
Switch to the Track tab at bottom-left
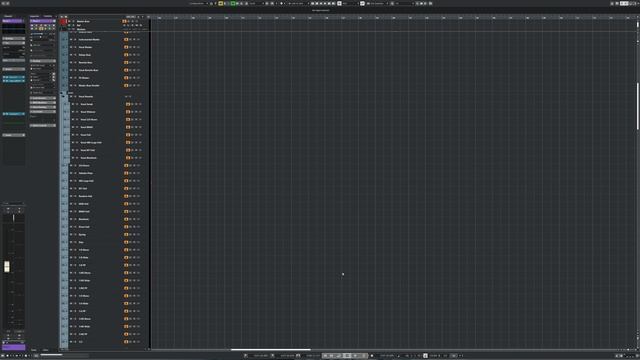pyautogui.click(x=34, y=350)
